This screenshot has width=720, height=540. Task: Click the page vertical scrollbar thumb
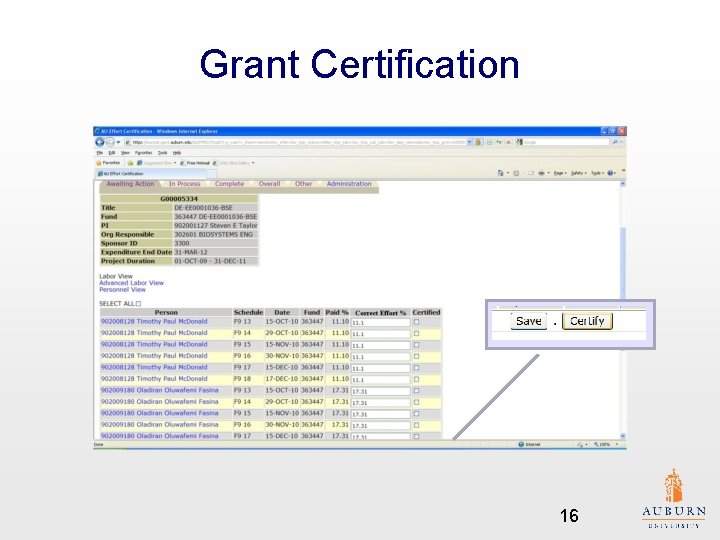pyautogui.click(x=623, y=262)
